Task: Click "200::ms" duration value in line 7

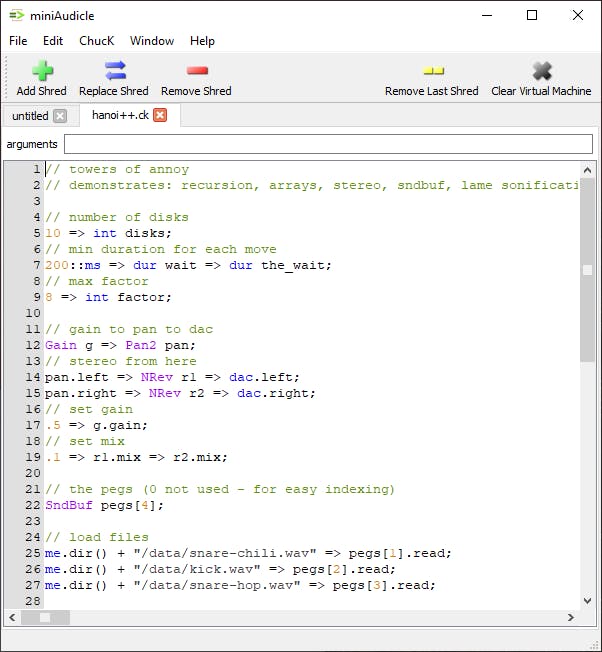Action: pos(73,265)
